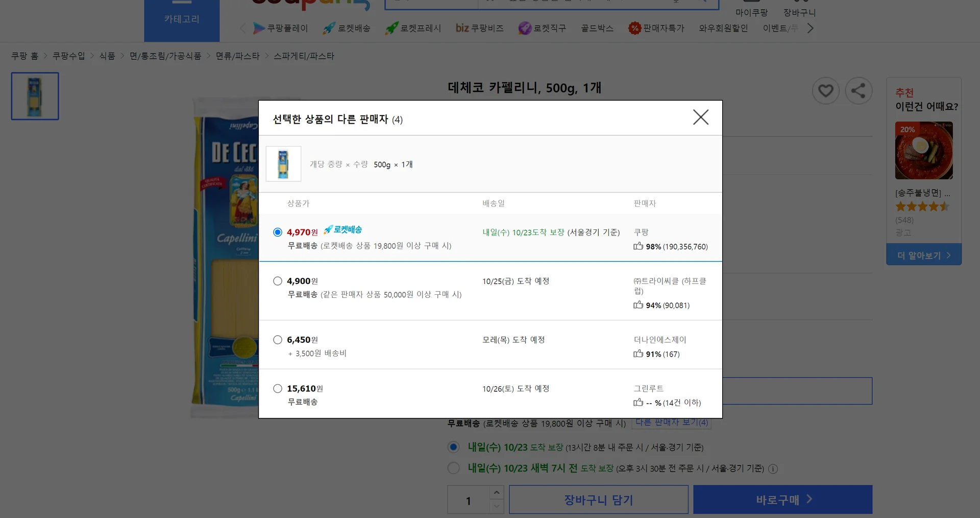Open 로켓프레시 section
Screen dimensions: 980x518
coord(413,28)
